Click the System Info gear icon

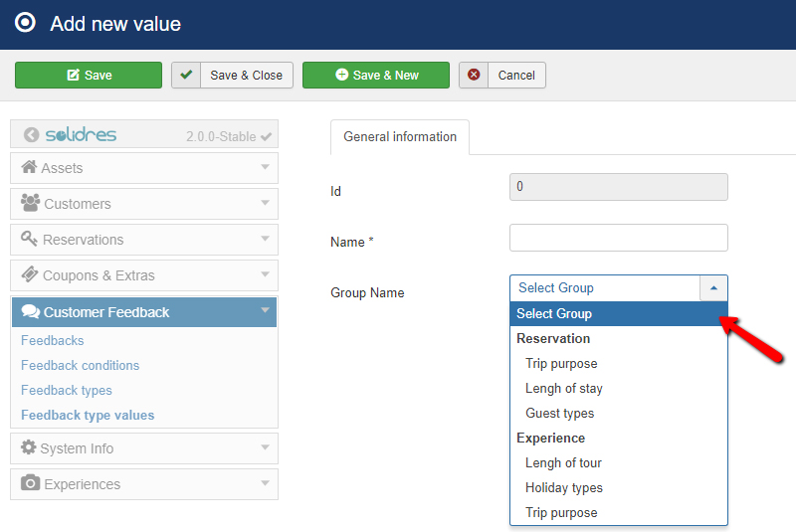coord(29,447)
